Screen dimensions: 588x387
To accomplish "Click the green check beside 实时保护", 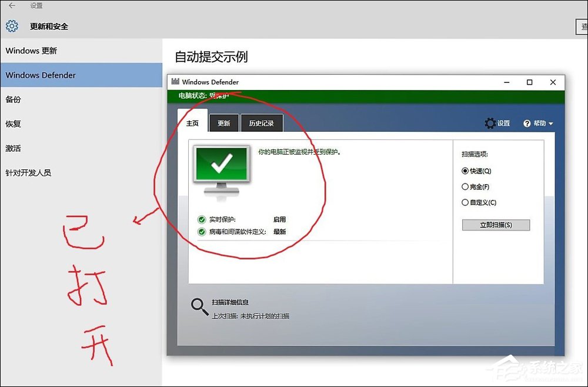I will pos(201,219).
